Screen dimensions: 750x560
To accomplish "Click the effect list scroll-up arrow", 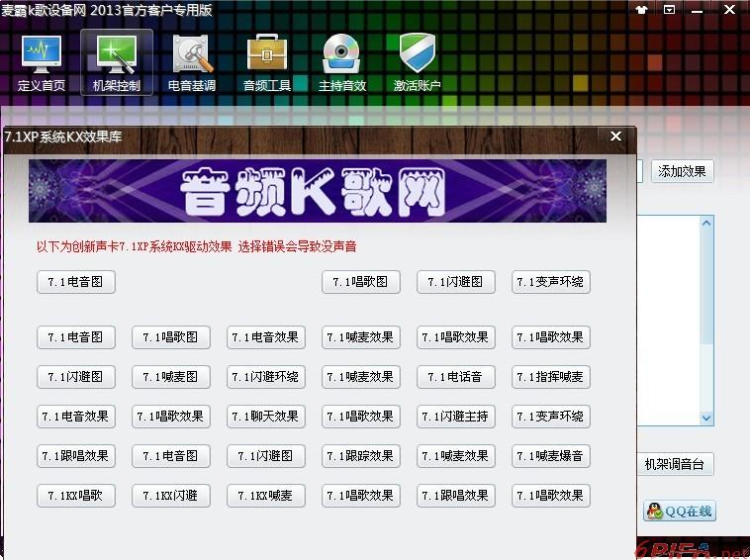I will pos(706,223).
